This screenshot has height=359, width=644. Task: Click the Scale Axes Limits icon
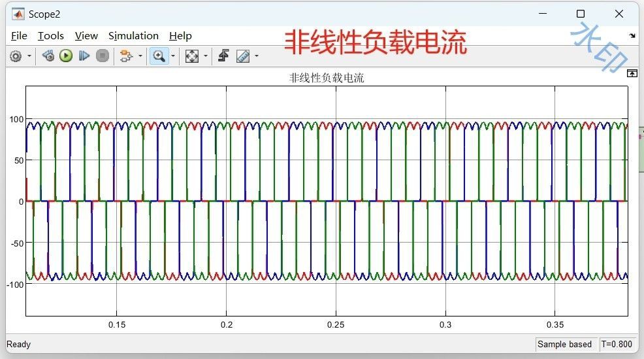coord(192,56)
